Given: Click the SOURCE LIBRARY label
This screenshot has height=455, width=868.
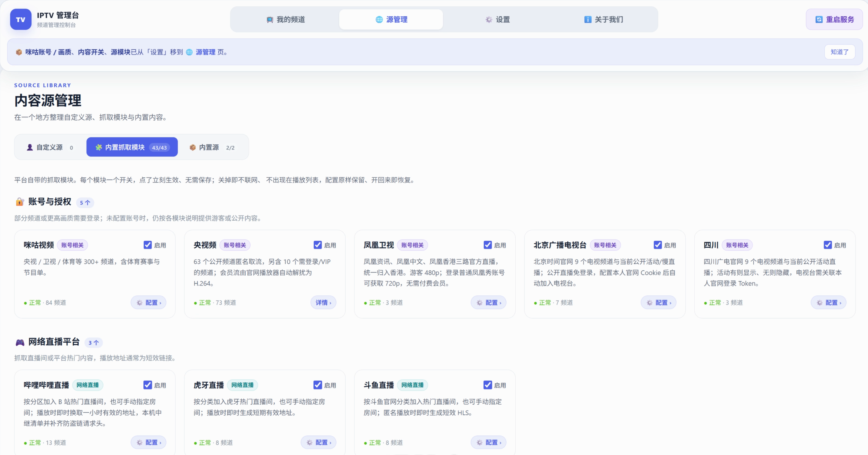Looking at the screenshot, I should 42,85.
